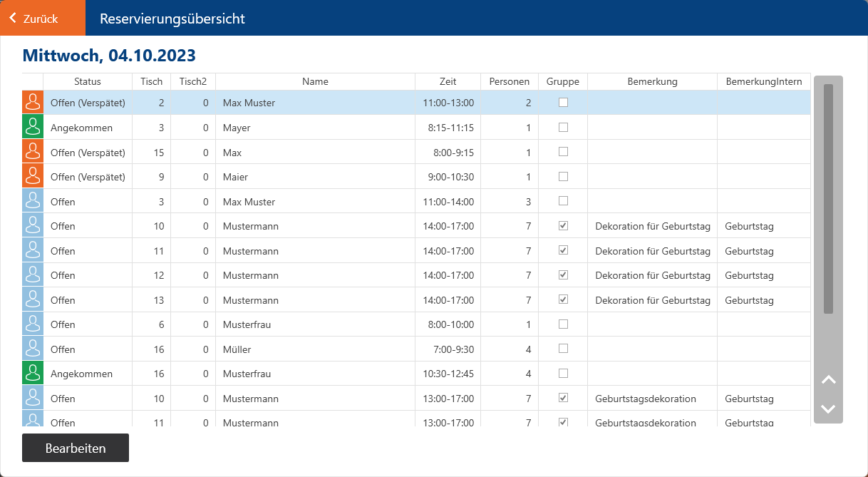The width and height of the screenshot is (868, 477).
Task: Select the Reservierungsübersicht title bar
Action: [x=171, y=18]
